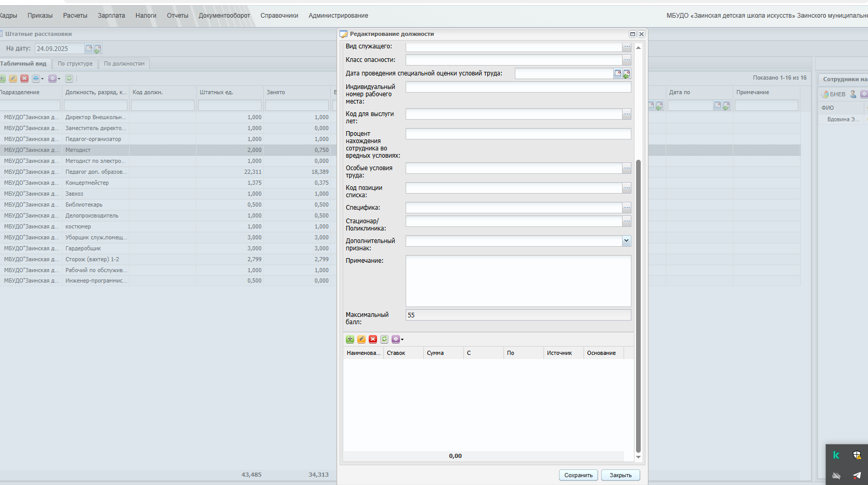
Task: Open lookup for Класс опасности field
Action: tap(627, 60)
